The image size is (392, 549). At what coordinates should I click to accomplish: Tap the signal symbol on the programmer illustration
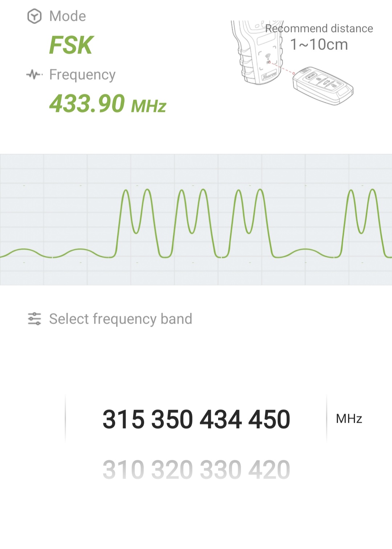(268, 56)
